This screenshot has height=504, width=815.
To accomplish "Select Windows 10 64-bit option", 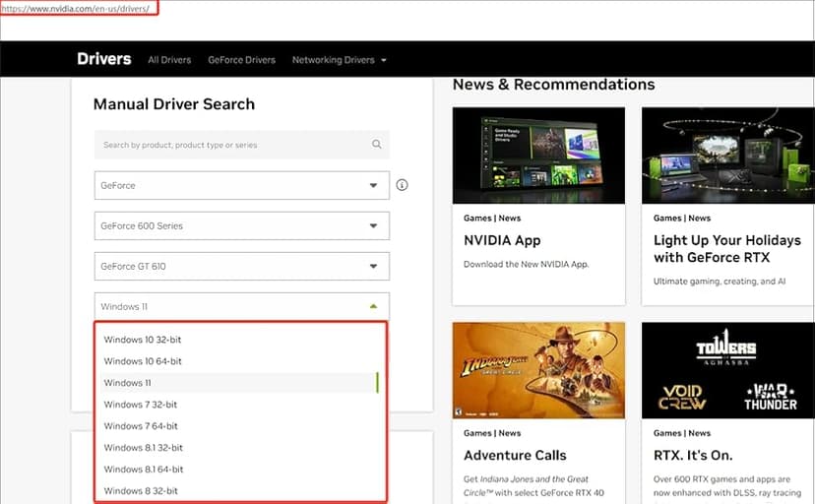I will coord(143,361).
